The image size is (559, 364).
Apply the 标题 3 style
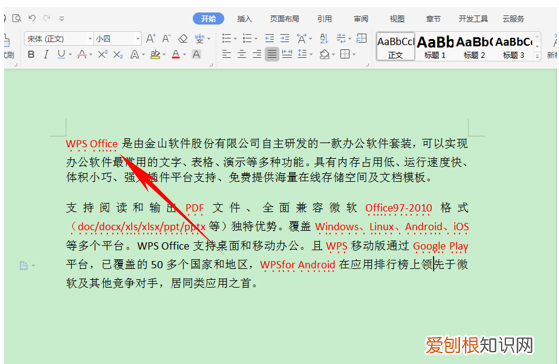tap(514, 46)
